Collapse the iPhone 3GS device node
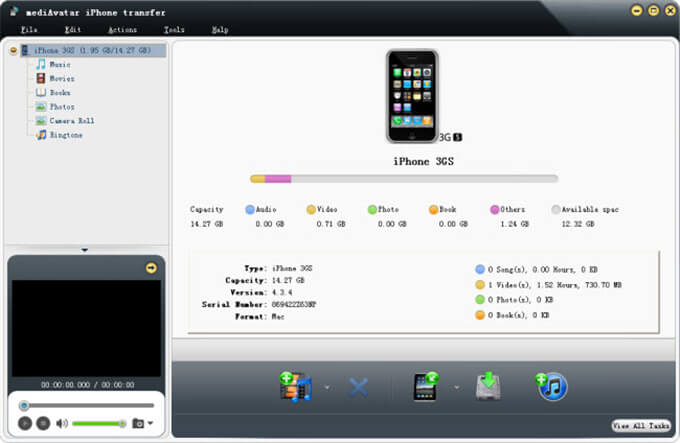 (13, 50)
